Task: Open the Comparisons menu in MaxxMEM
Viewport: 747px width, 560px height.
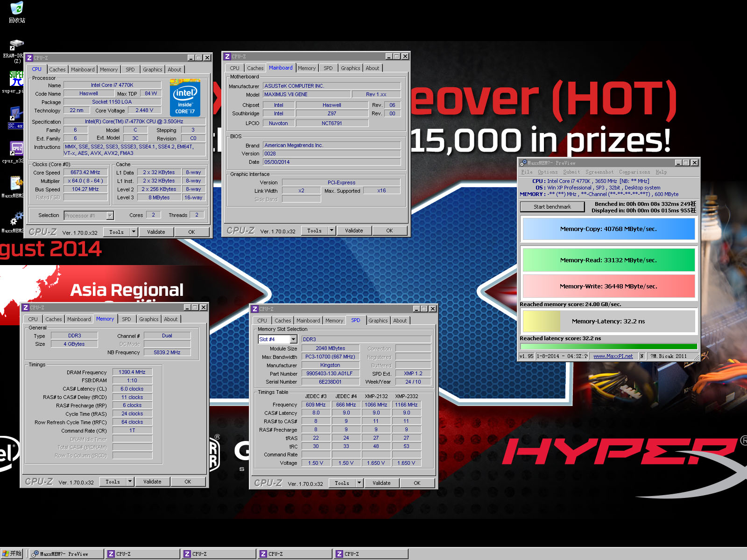Action: (634, 172)
